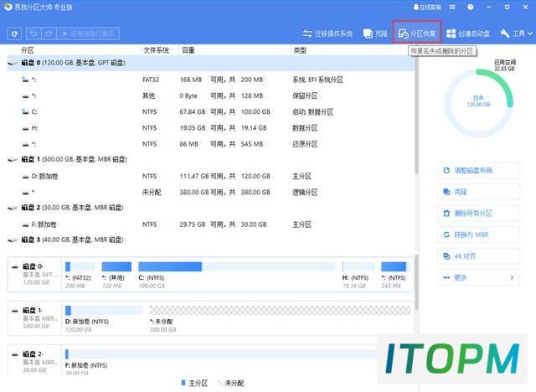Select the C: NTFS partition row
This screenshot has width=536, height=392.
[210, 111]
